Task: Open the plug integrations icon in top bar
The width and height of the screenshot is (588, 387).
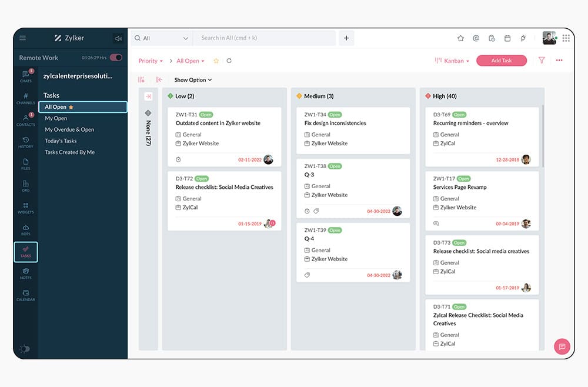Action: point(523,38)
